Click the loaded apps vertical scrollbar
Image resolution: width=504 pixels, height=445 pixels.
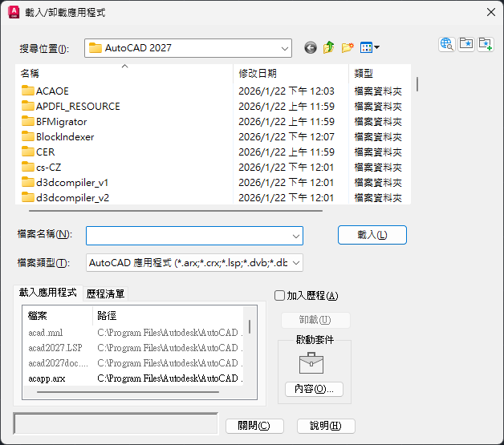pos(250,326)
